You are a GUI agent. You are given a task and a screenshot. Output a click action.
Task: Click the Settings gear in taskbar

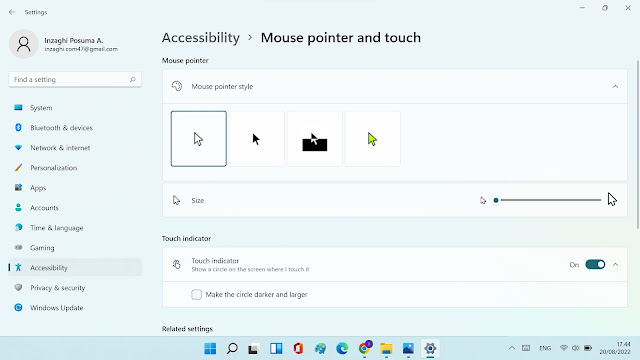(x=430, y=349)
